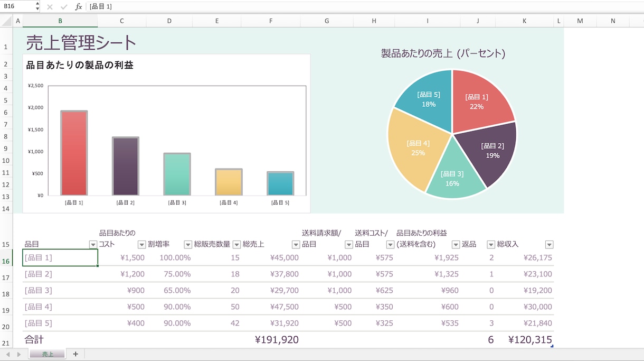Select column K header

tap(524, 21)
